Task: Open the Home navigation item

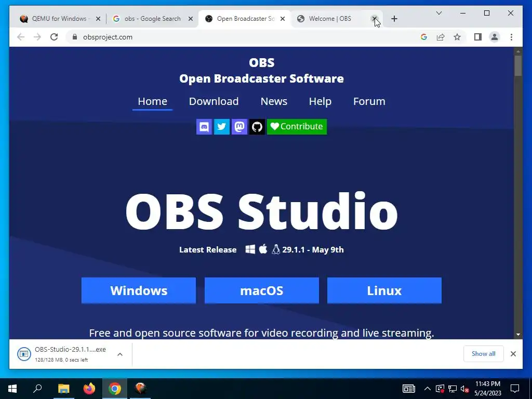Action: coord(152,101)
